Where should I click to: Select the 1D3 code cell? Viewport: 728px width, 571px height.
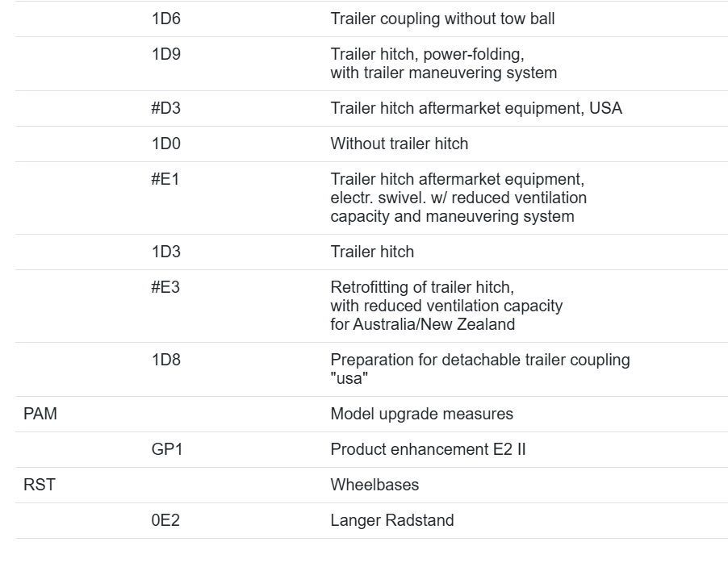(165, 252)
